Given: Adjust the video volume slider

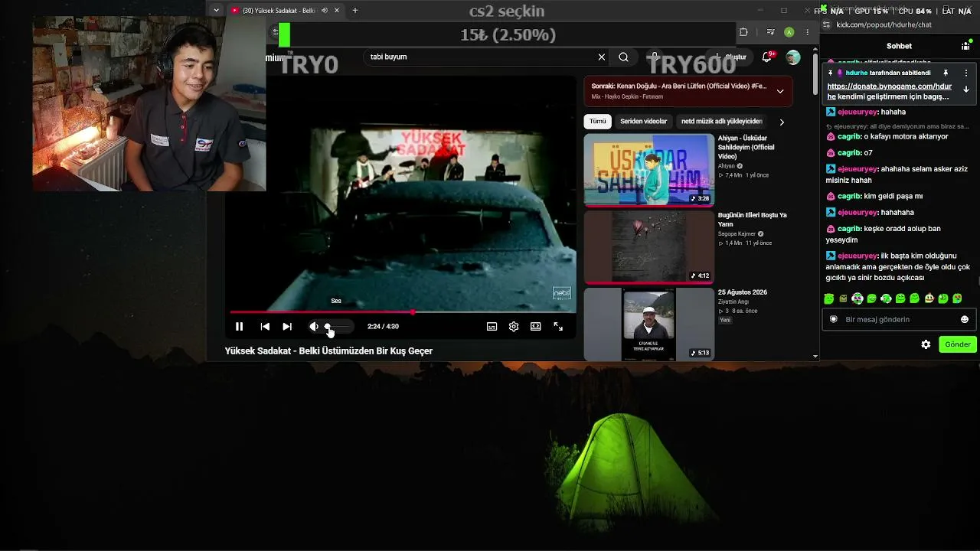Looking at the screenshot, I should (337, 327).
